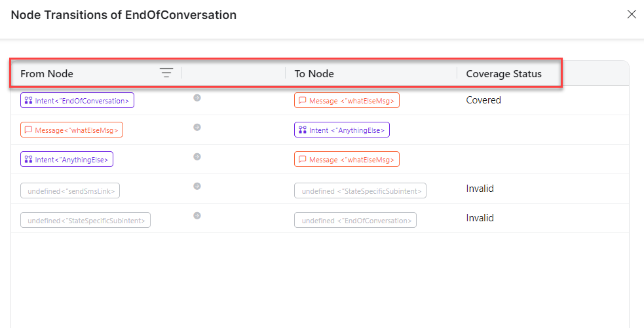Open the Intent AnythingElse to-node tag
Screen dimensions: 644x328
pyautogui.click(x=341, y=130)
